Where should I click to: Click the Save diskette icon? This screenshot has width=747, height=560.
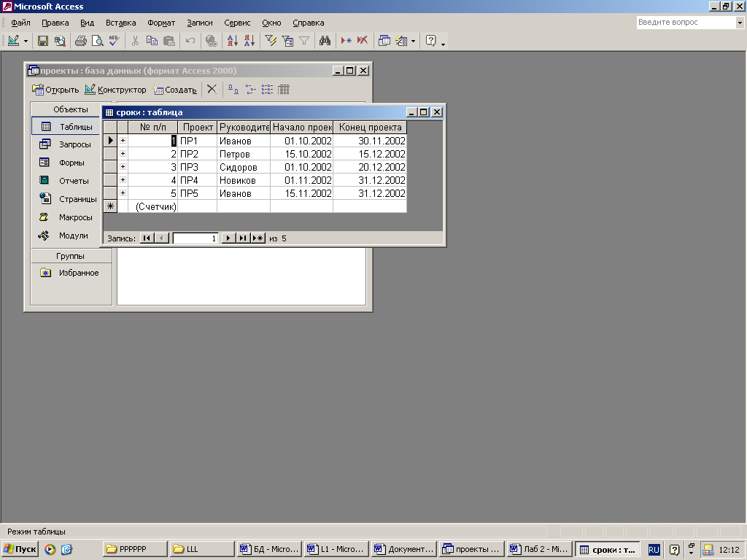point(43,41)
